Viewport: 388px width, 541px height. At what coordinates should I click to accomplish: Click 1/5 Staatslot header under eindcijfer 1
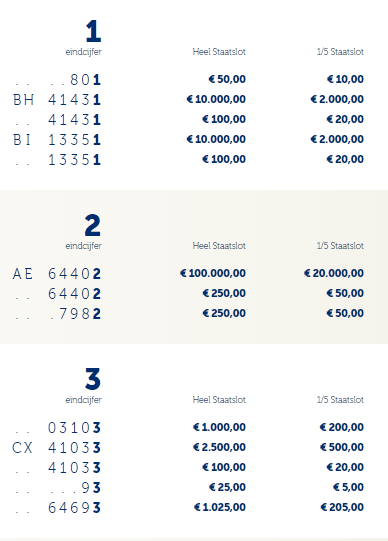pyautogui.click(x=340, y=52)
